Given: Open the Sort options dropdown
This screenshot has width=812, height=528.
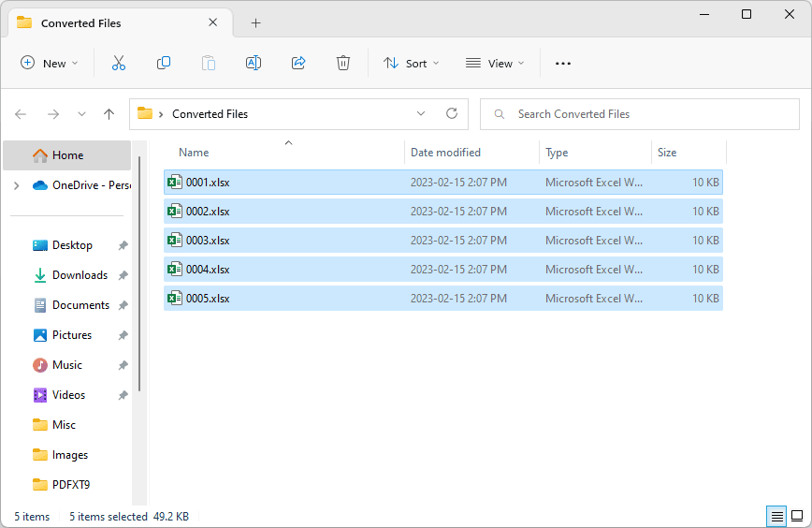Looking at the screenshot, I should 412,64.
